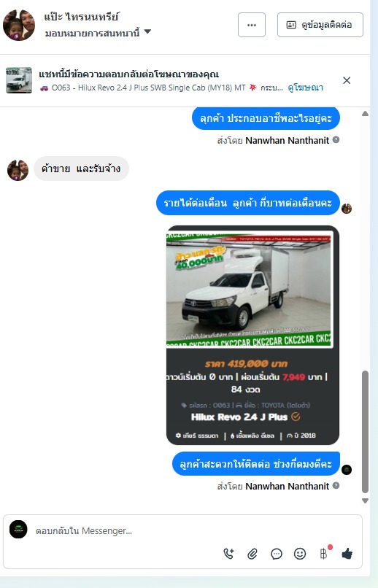Attach a file with the paperclip icon
Image resolution: width=378 pixels, height=588 pixels.
coord(252,554)
